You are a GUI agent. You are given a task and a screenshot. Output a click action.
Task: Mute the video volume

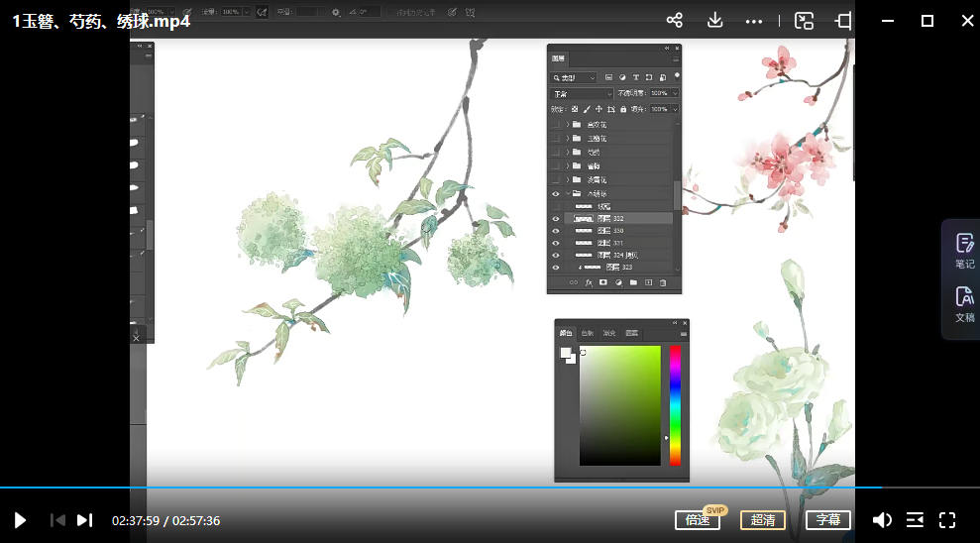pyautogui.click(x=881, y=520)
